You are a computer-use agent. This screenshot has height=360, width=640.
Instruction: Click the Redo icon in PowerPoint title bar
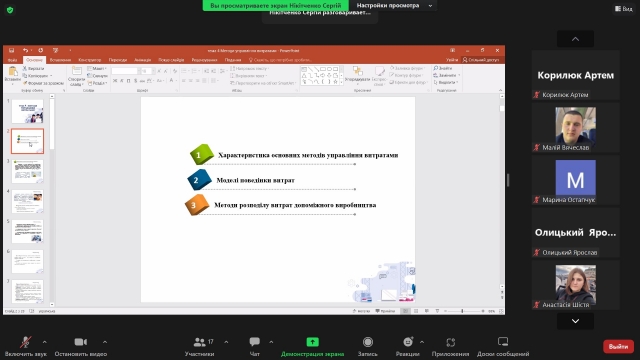click(x=40, y=51)
